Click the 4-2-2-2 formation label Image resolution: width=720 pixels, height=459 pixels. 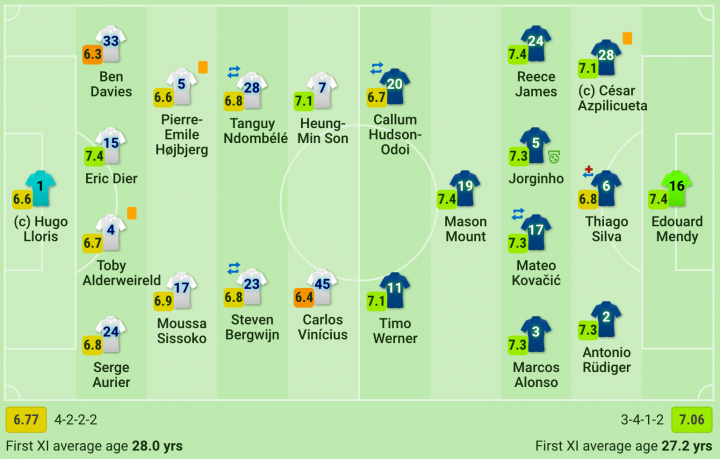(76, 420)
